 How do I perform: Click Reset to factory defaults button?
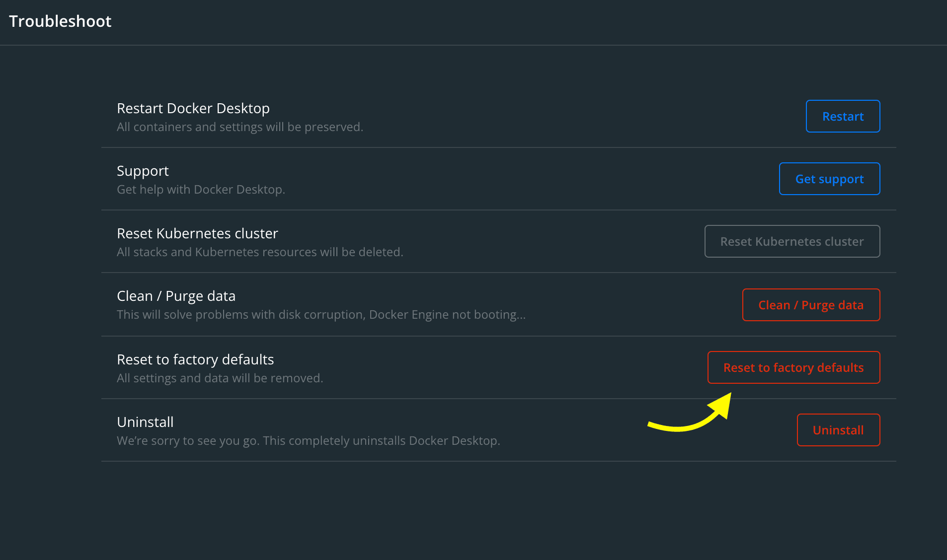[793, 367]
